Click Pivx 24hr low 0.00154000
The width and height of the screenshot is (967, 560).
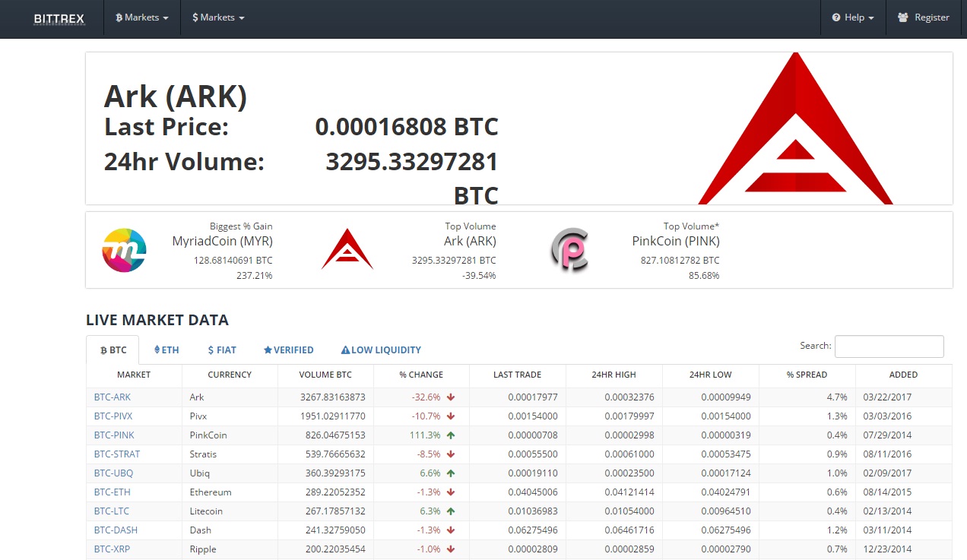726,416
